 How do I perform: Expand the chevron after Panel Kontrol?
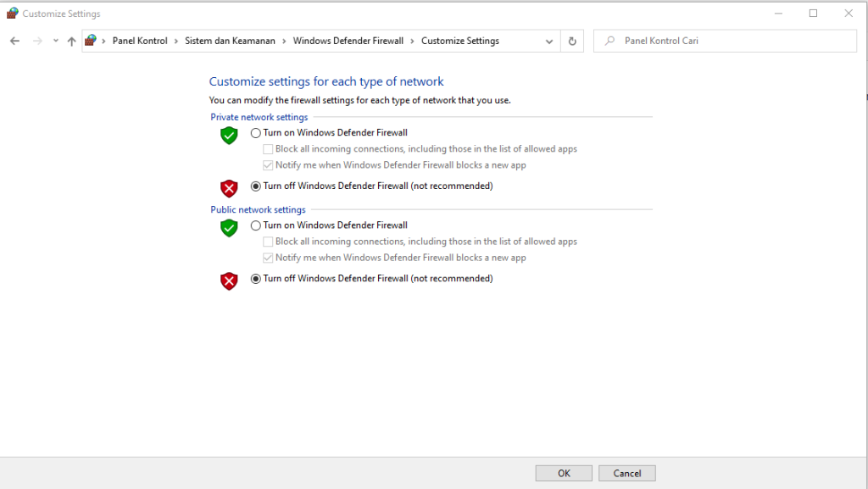tap(176, 41)
